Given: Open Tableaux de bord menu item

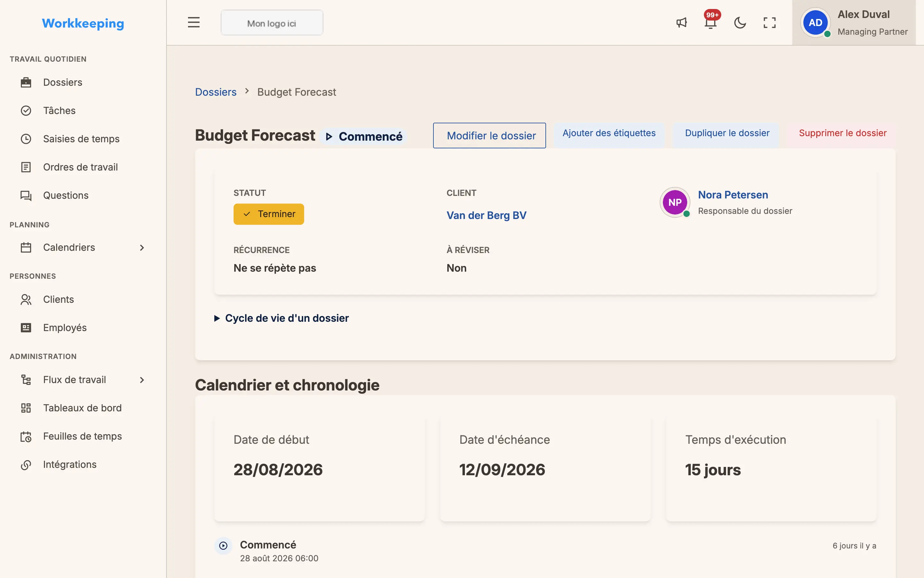Looking at the screenshot, I should (83, 408).
